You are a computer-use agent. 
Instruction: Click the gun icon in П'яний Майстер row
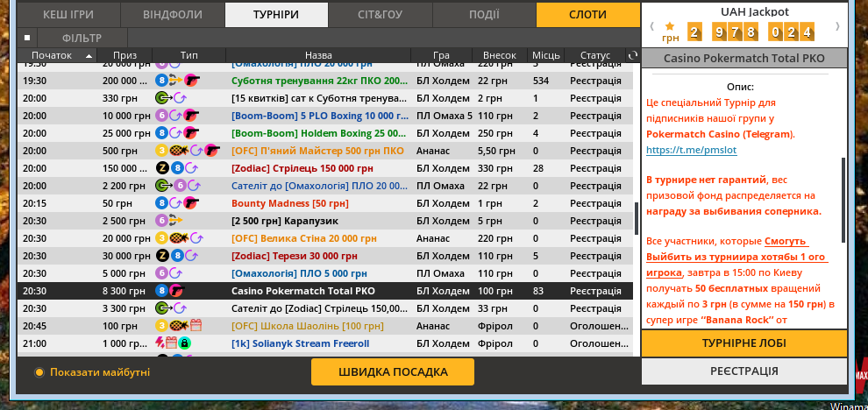[x=212, y=151]
